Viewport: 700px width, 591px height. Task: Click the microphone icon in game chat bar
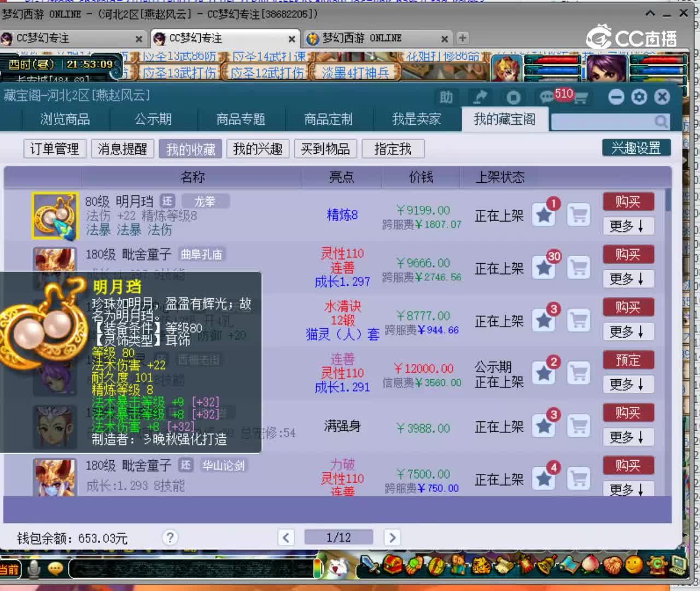click(34, 569)
